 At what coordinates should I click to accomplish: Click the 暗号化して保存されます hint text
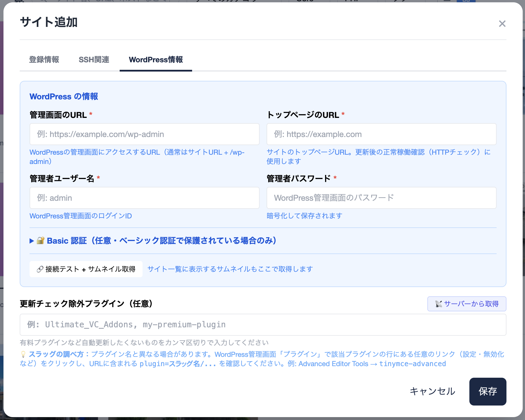[305, 216]
